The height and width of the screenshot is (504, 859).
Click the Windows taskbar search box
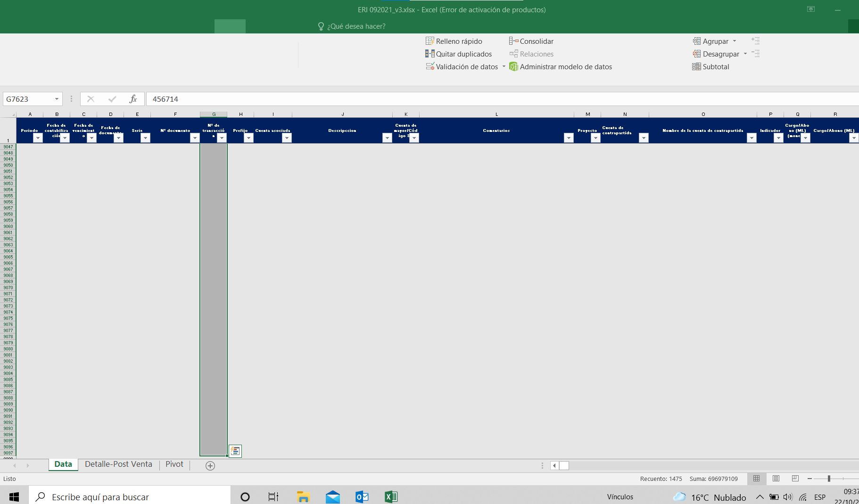tap(130, 497)
